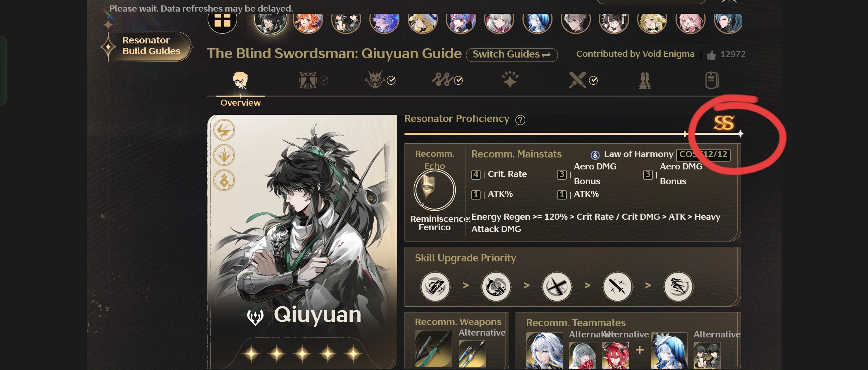
Task: Open the clipboard tab icon
Action: click(712, 80)
